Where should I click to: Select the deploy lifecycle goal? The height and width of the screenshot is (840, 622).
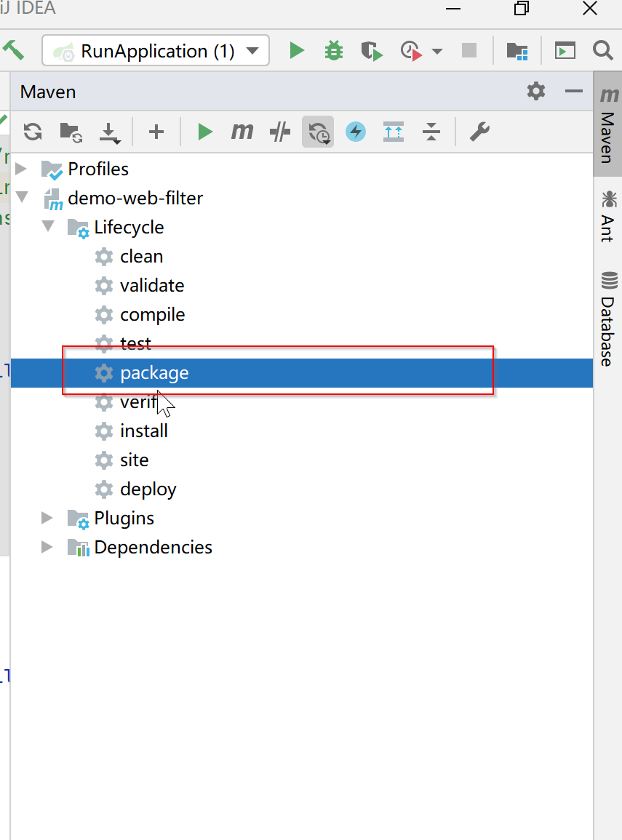pos(148,489)
